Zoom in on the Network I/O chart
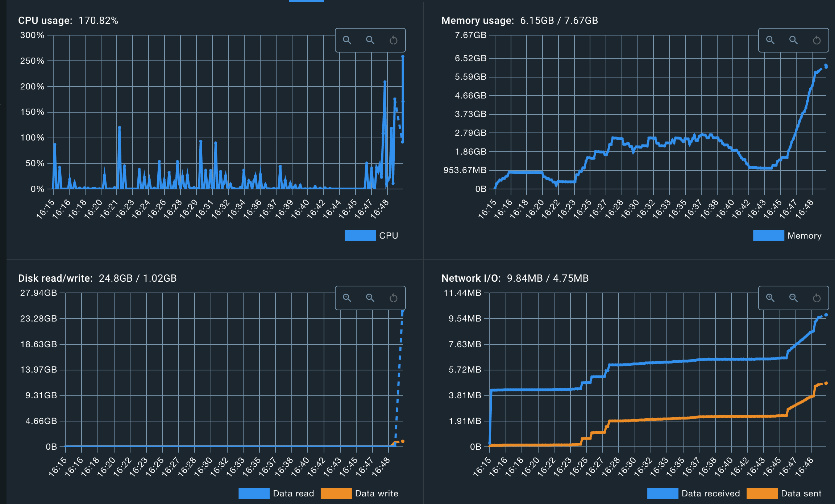This screenshot has width=835, height=504. click(770, 298)
